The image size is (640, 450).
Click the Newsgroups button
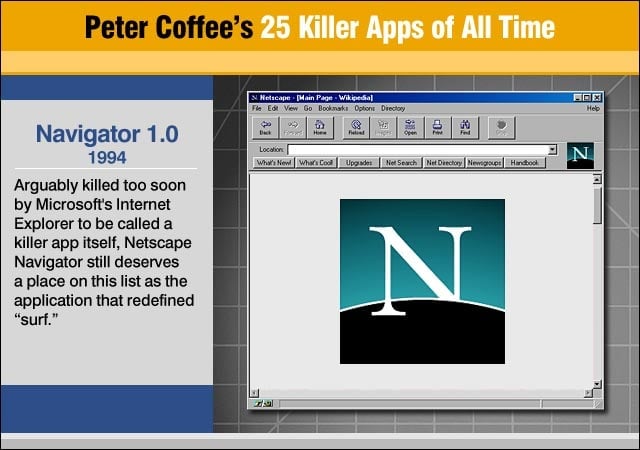484,163
